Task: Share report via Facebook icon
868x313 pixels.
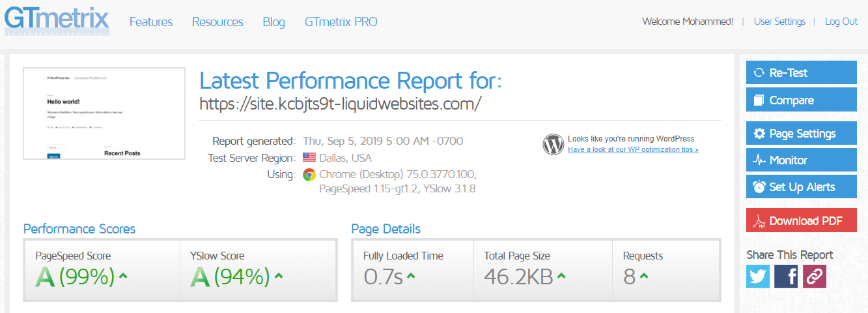Action: (x=786, y=276)
